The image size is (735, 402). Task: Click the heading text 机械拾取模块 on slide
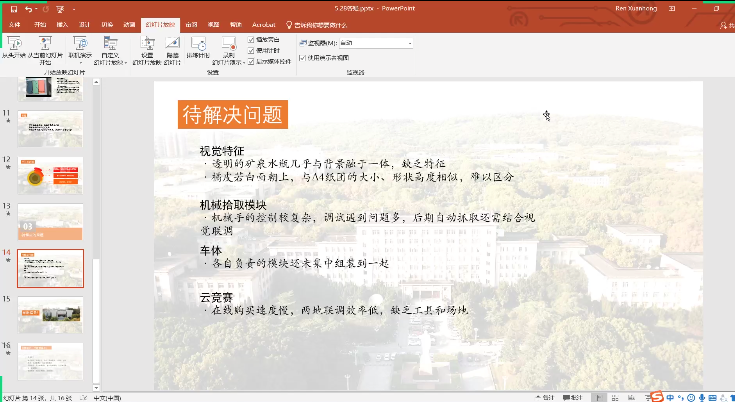tap(233, 205)
